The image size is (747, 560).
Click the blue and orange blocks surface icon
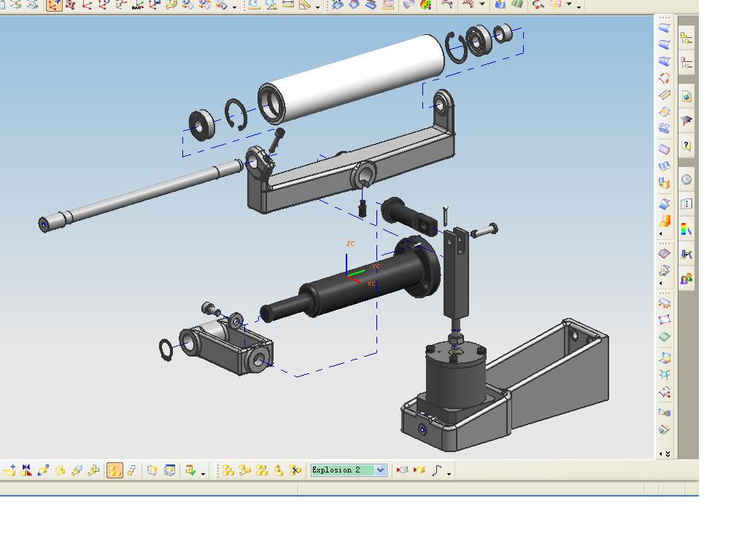tap(664, 183)
